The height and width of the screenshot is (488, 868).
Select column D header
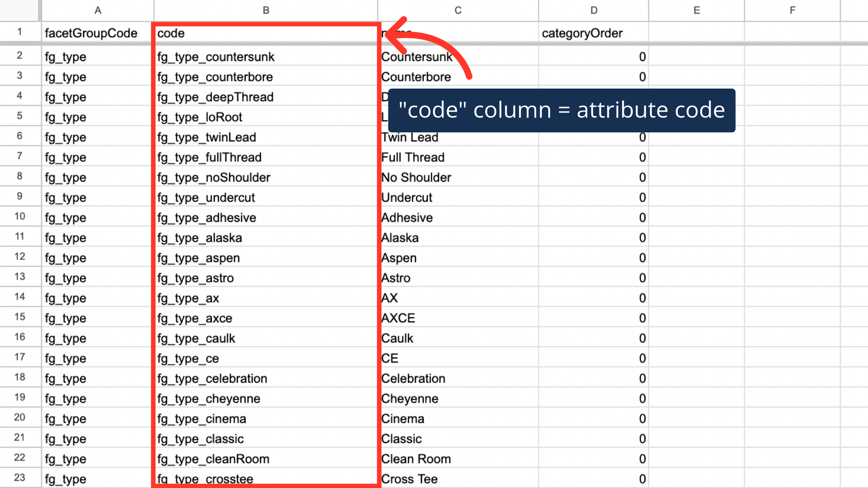click(594, 10)
